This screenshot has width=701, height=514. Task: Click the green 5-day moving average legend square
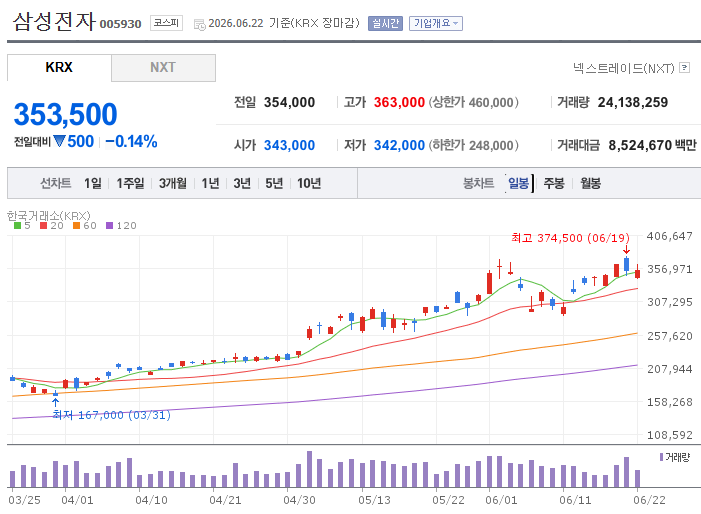pos(17,226)
